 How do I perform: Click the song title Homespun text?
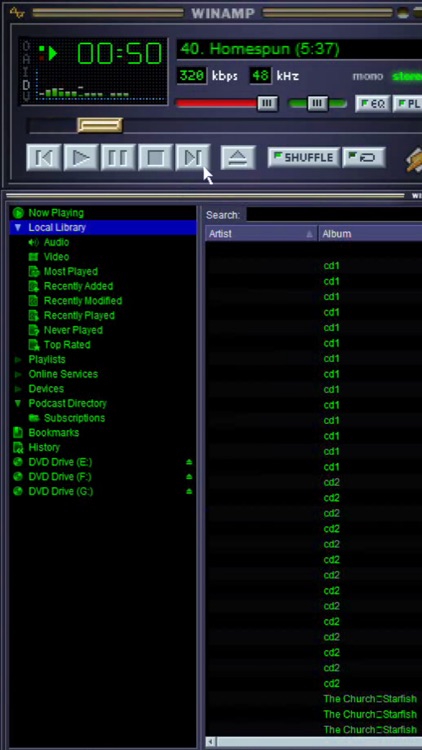(260, 49)
